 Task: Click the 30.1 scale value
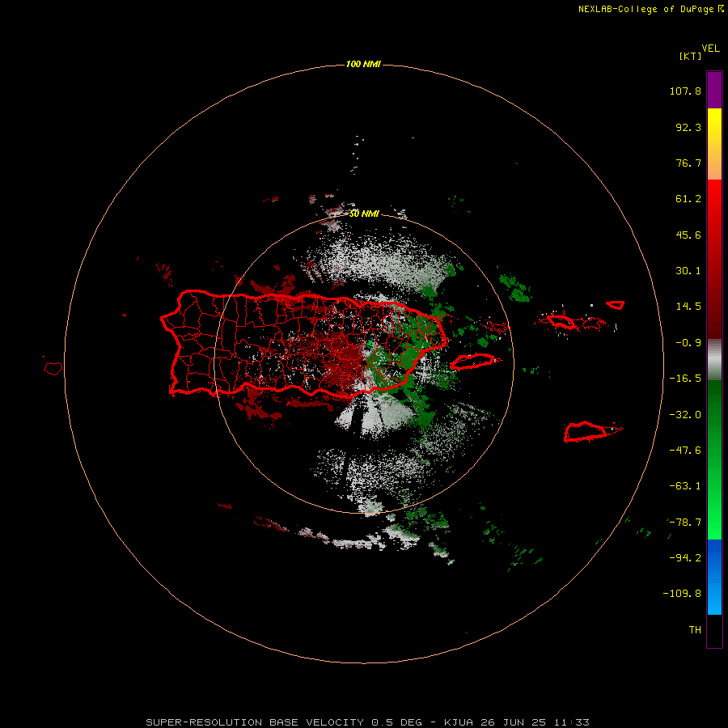(688, 271)
